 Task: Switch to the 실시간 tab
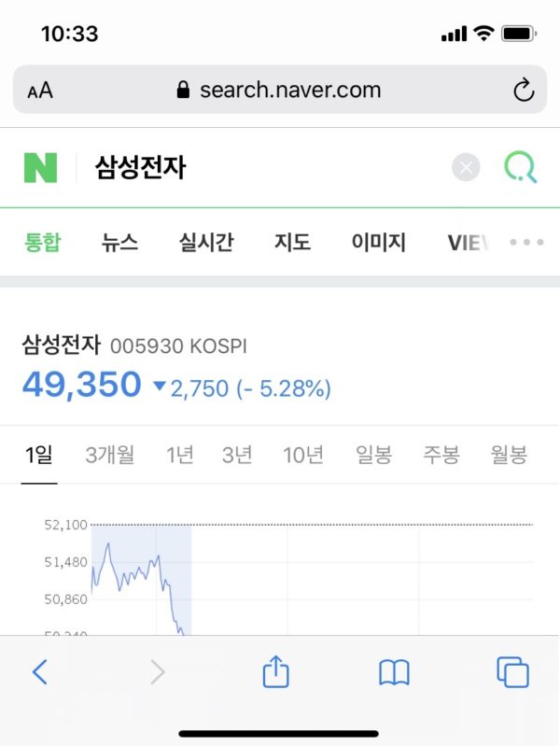pyautogui.click(x=206, y=243)
